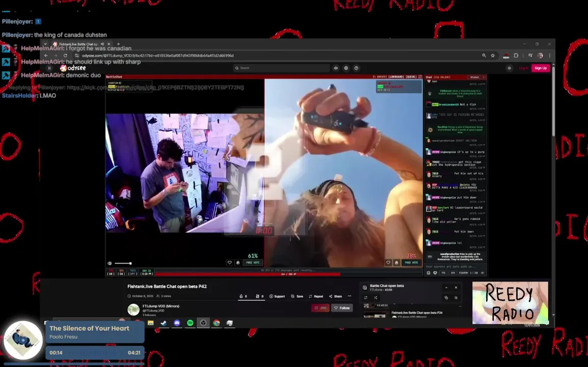Click the OBS taskbar icon
Viewport: 588px width, 367px height.
pyautogui.click(x=203, y=323)
